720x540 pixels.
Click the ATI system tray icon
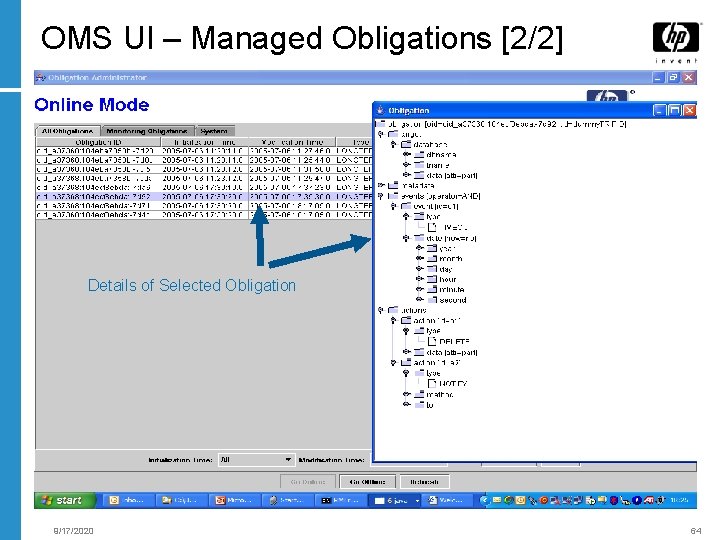(x=648, y=500)
